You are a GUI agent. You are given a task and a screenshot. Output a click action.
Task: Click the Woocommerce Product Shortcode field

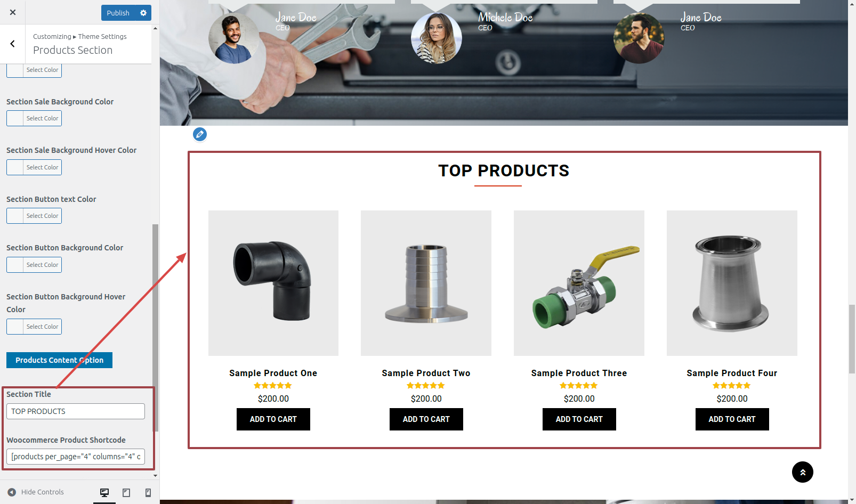coord(76,457)
